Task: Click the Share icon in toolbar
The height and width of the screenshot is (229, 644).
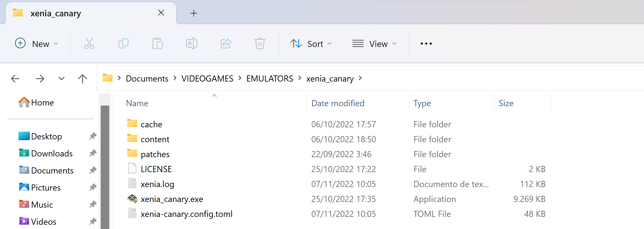Action: [x=226, y=43]
